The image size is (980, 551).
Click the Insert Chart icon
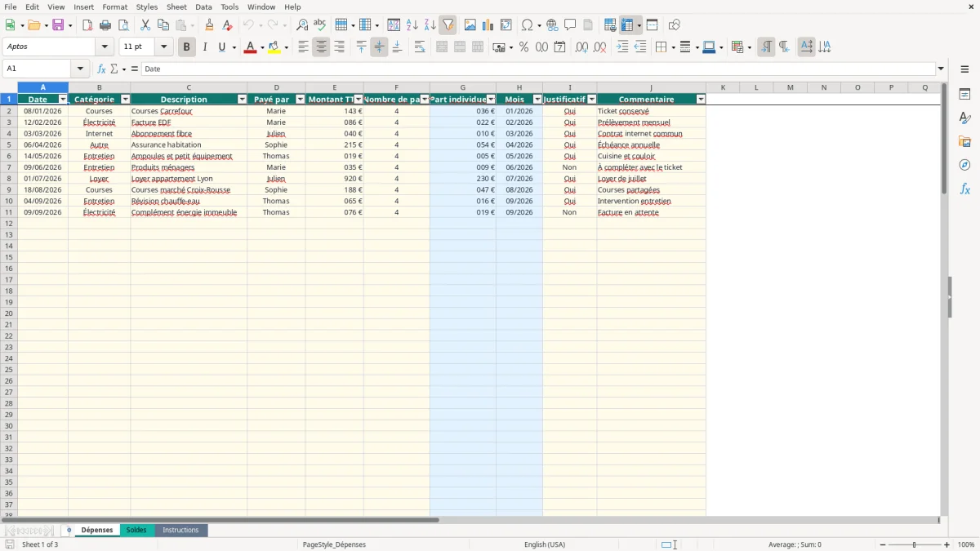click(488, 25)
